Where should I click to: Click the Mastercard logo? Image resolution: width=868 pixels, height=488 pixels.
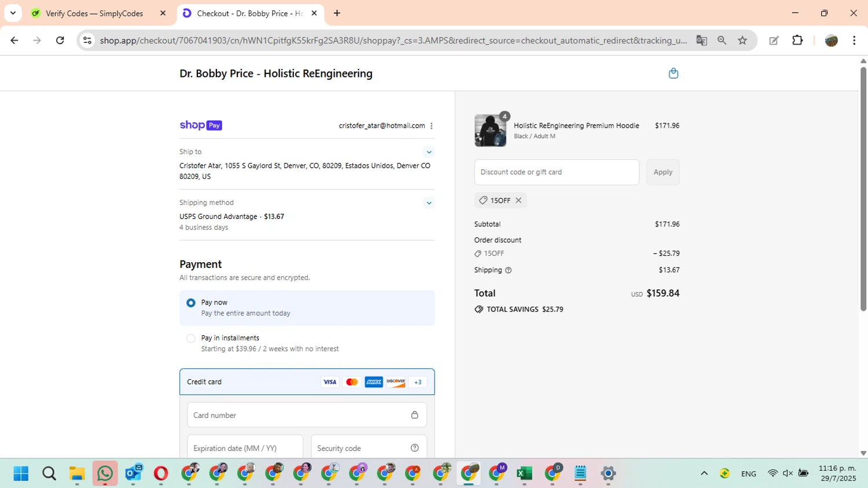352,382
